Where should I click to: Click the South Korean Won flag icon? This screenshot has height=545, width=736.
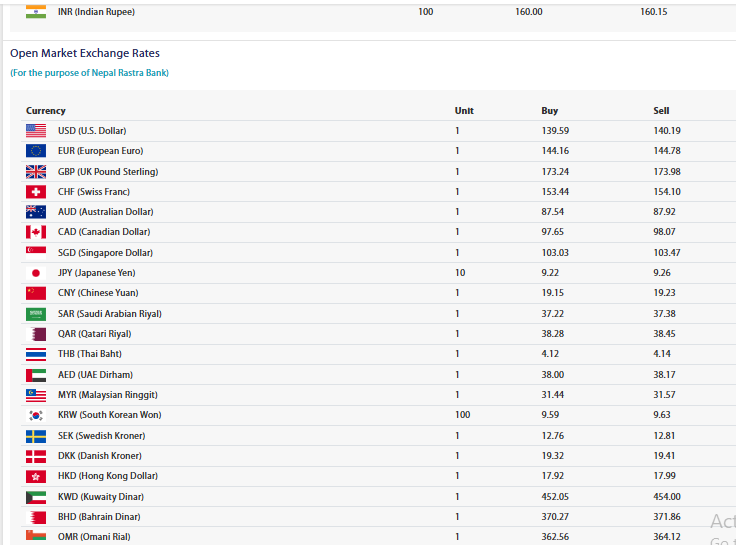coord(36,415)
